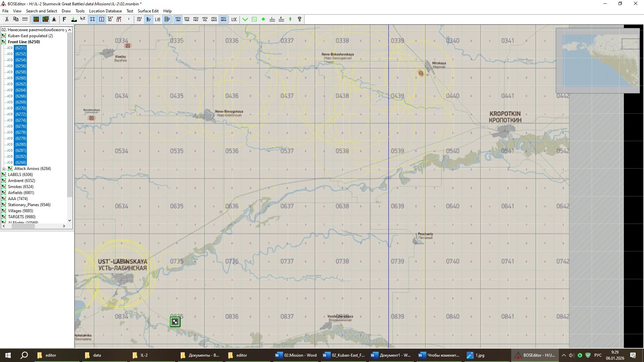Click the minimap overview thumbnail
The image size is (644, 362).
(597, 60)
